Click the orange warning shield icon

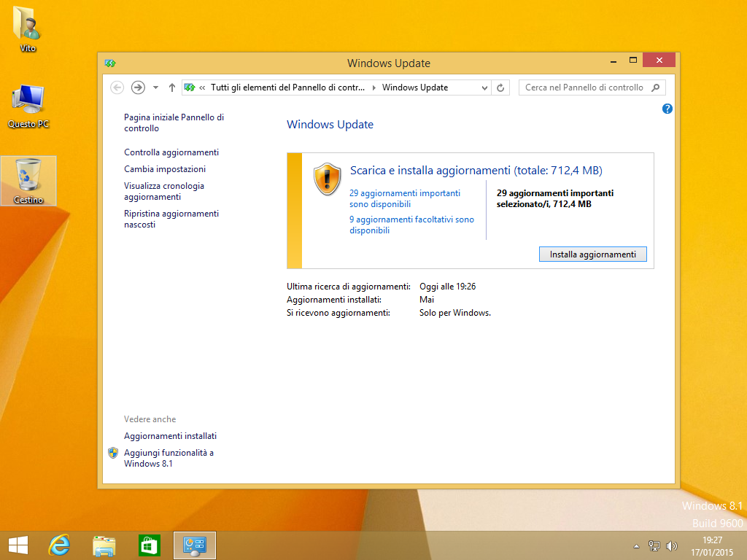pos(327,179)
